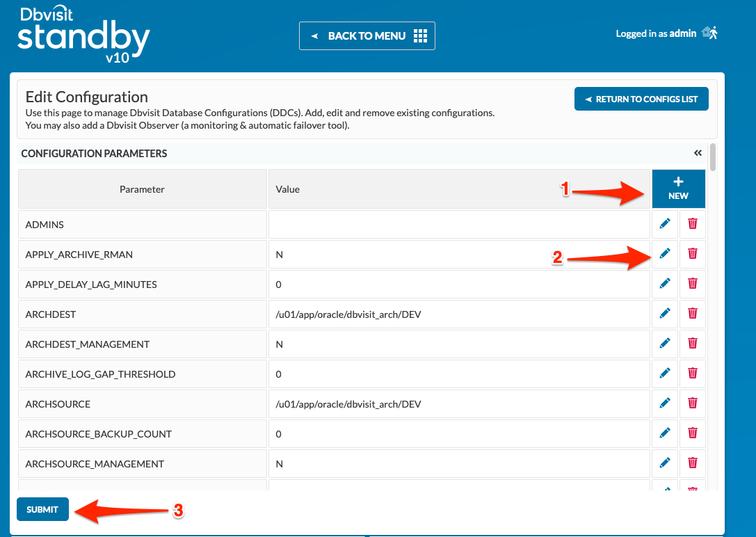
Task: Click the trash icon for ARCHDEST_MANAGEMENT
Action: [692, 343]
